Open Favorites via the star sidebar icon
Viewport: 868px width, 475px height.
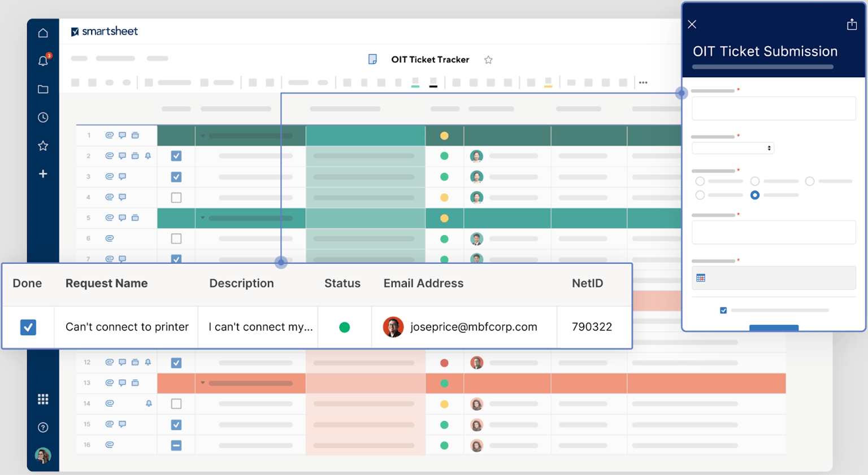(x=43, y=145)
